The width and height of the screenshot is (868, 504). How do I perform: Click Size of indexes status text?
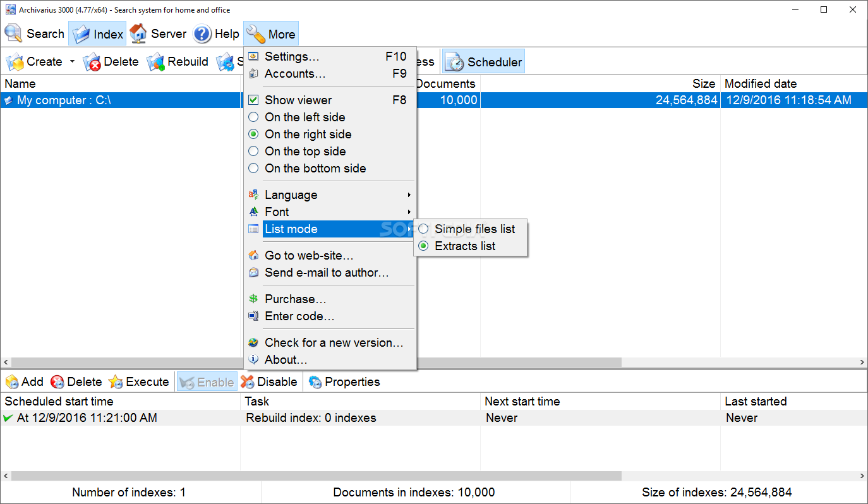717,492
